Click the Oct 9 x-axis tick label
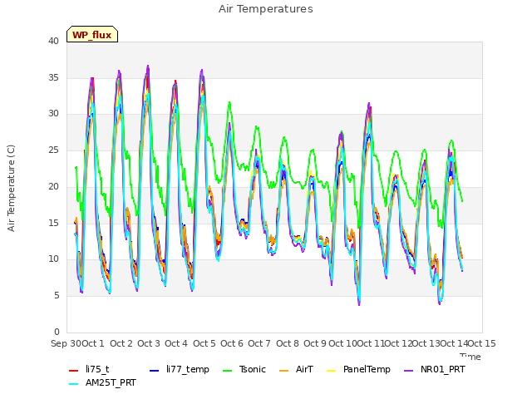This screenshot has height=399, width=532. (x=315, y=343)
